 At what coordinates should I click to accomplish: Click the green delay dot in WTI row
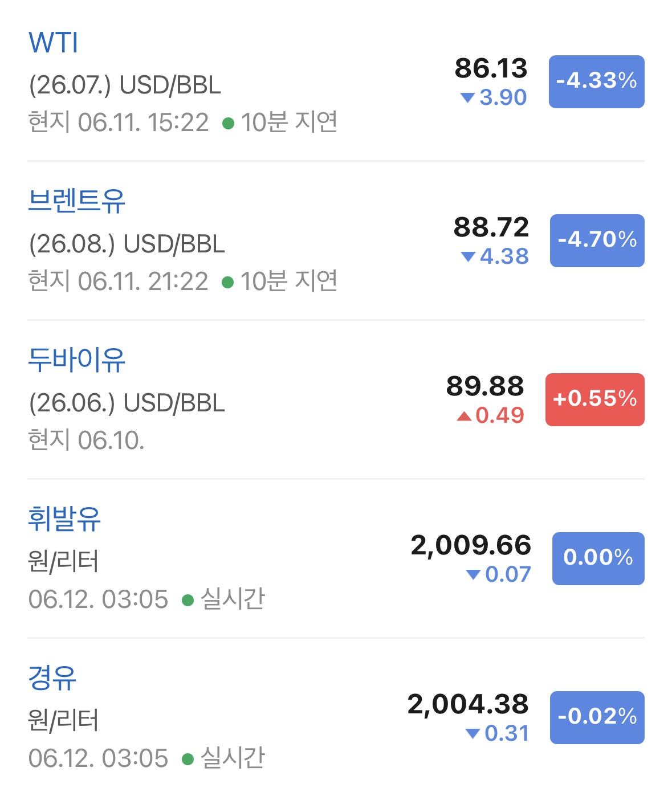pyautogui.click(x=228, y=124)
